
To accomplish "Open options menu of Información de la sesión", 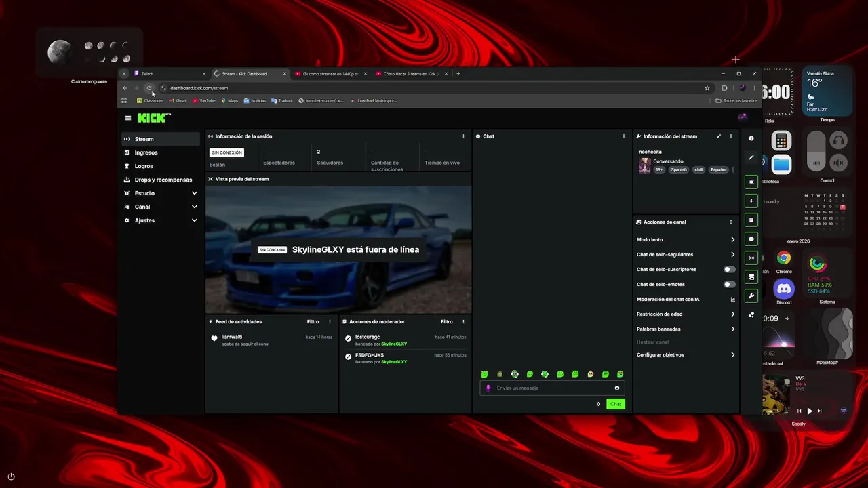I will click(464, 136).
